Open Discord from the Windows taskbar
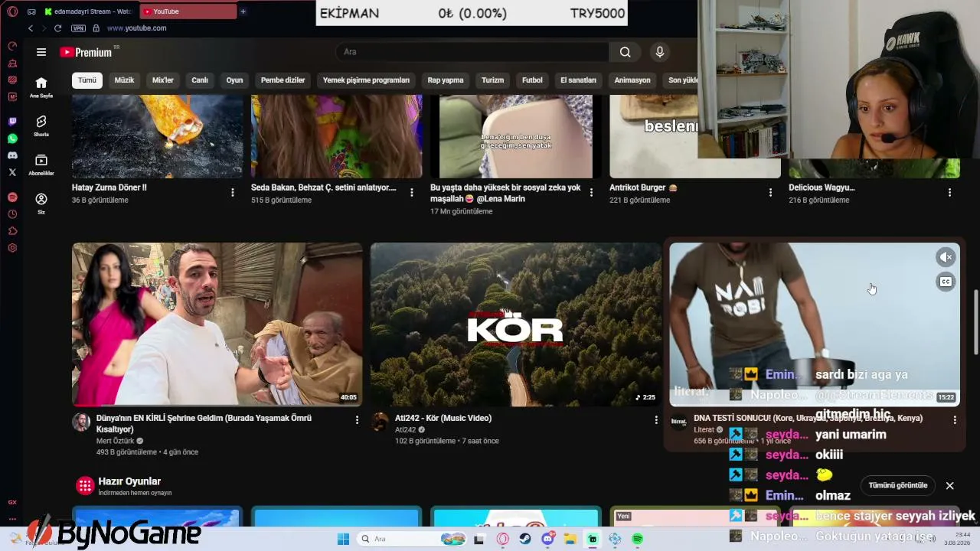The height and width of the screenshot is (551, 980). tap(548, 539)
